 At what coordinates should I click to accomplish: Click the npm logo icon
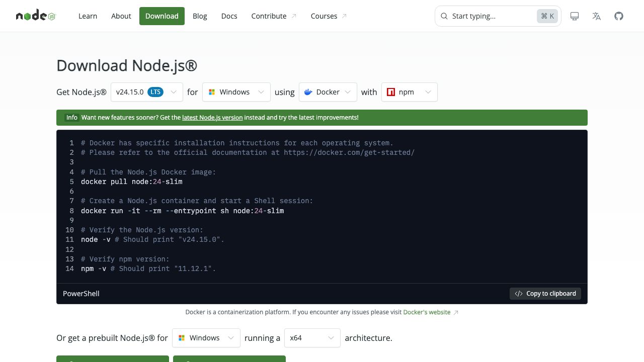[391, 92]
